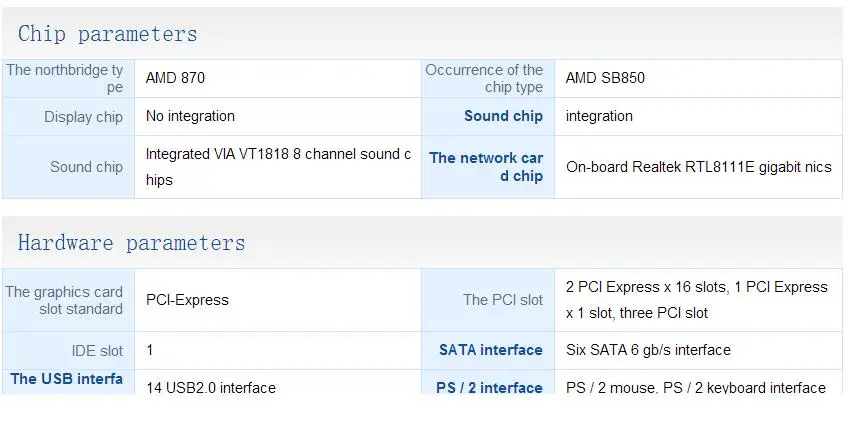Select the "Six SATA 6 gb/s interface" text
This screenshot has width=854, height=426.
[648, 350]
